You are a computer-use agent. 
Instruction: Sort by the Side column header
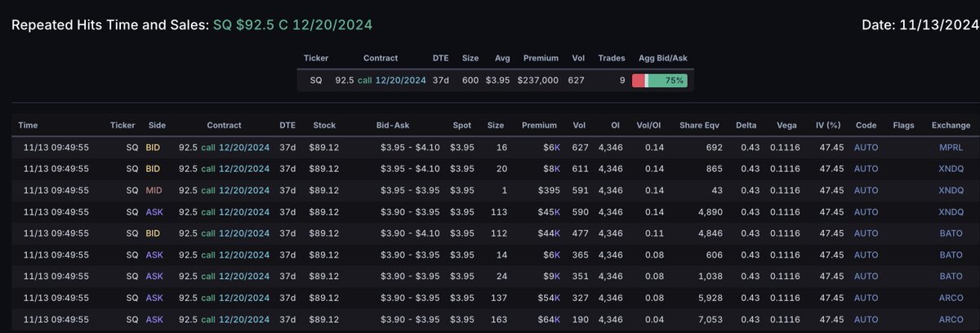157,126
